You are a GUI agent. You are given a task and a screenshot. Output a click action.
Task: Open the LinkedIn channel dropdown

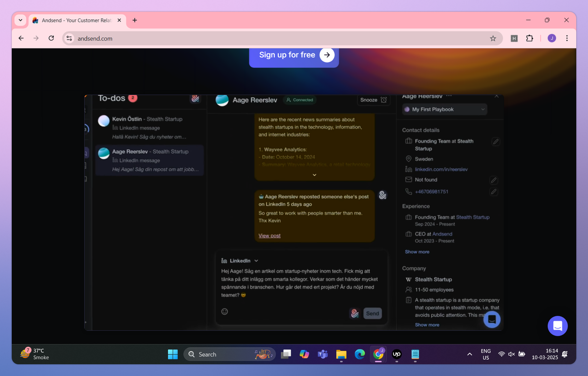coord(240,261)
